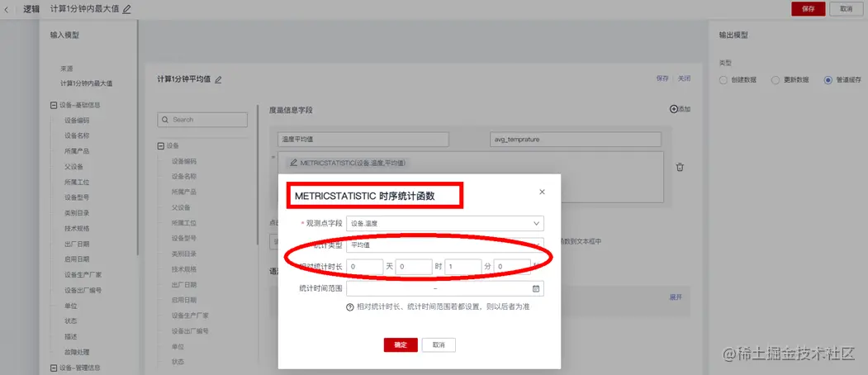Select 父设备 in the 输入模型 panel
The image size is (868, 375).
tap(74, 166)
